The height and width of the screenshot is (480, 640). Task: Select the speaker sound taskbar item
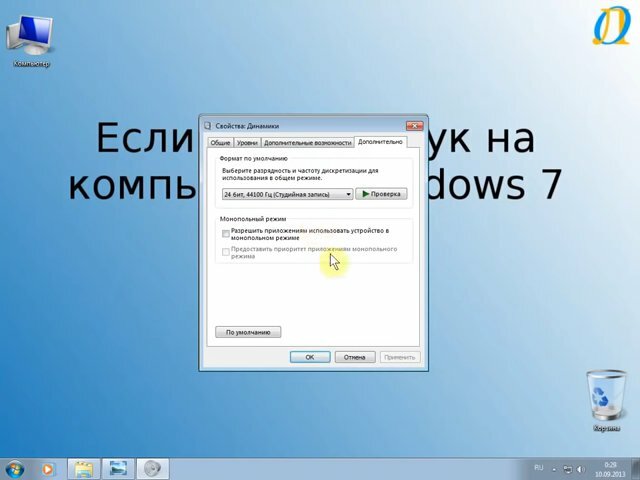pos(153,469)
